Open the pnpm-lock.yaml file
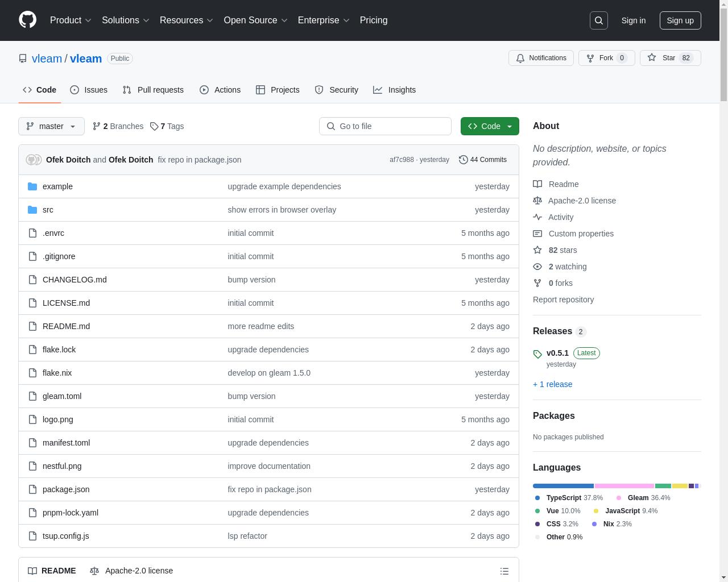Image resolution: width=728 pixels, height=582 pixels. pos(71,513)
